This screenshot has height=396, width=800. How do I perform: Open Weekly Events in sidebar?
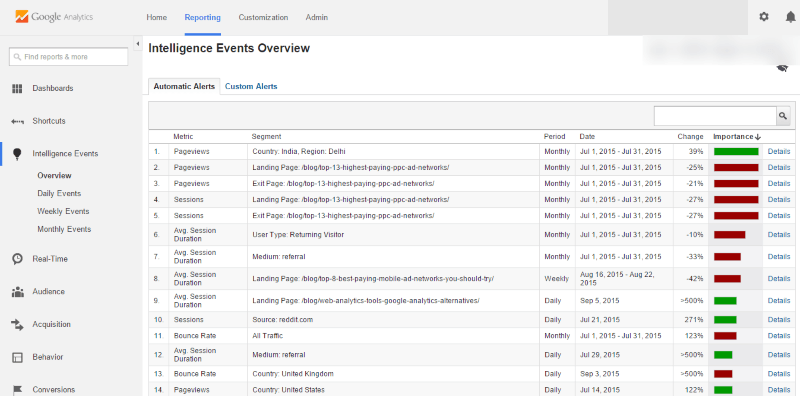(63, 211)
